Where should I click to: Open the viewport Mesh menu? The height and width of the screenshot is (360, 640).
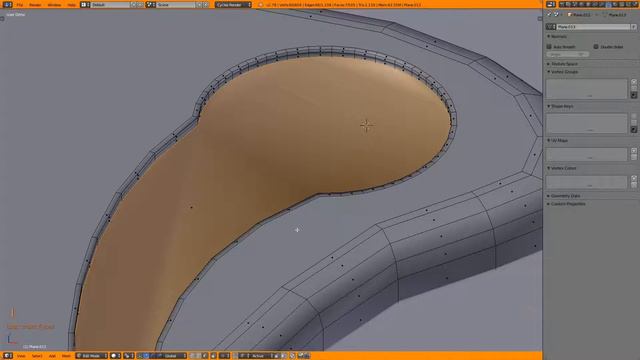click(x=66, y=356)
